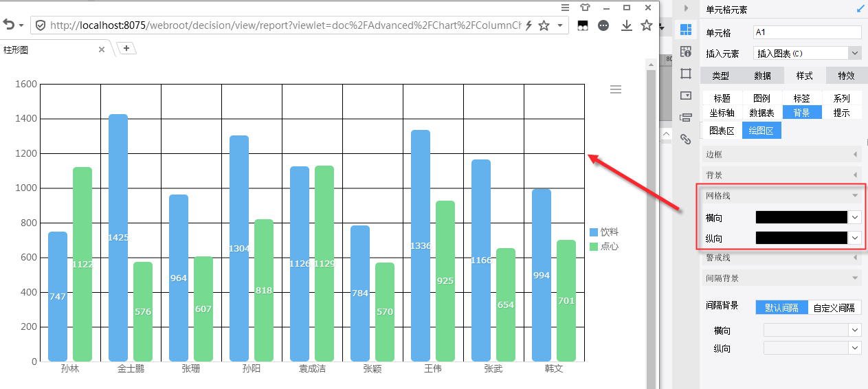Switch to the 类型 tab

click(x=720, y=76)
